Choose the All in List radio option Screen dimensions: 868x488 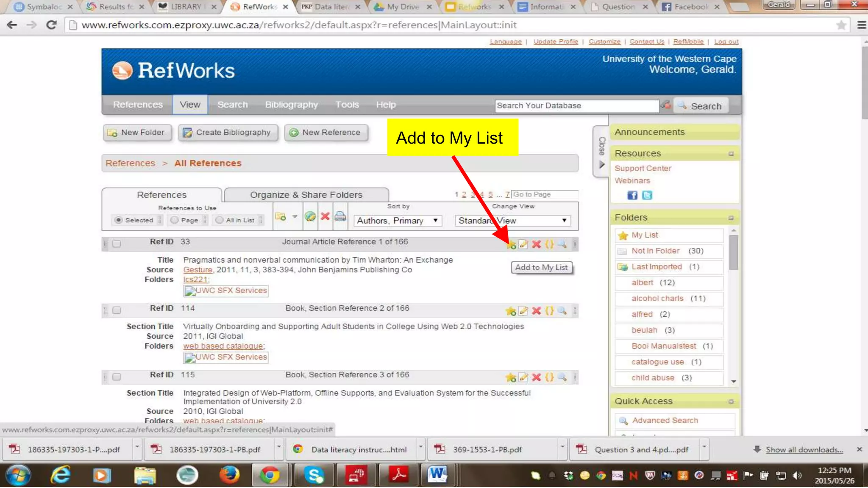219,220
